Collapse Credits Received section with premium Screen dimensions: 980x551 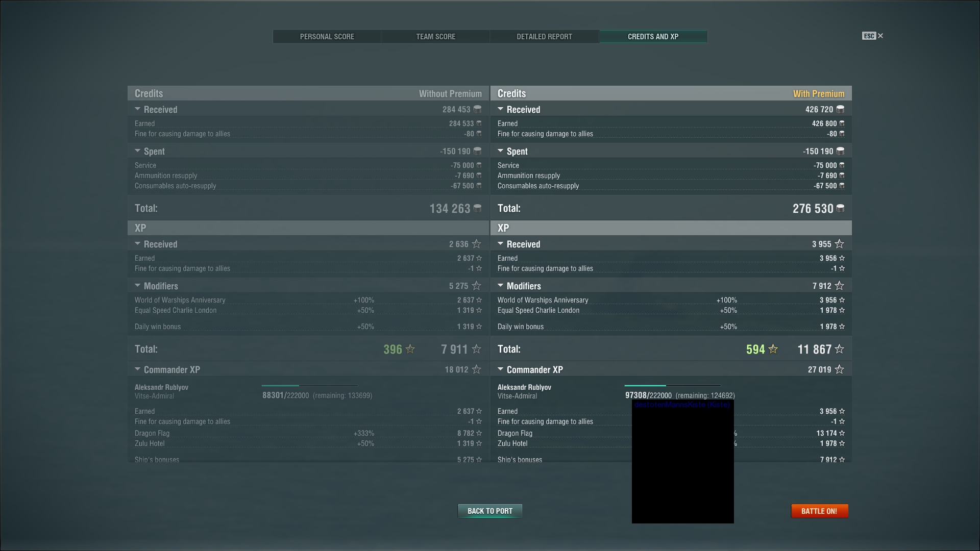[x=500, y=109]
